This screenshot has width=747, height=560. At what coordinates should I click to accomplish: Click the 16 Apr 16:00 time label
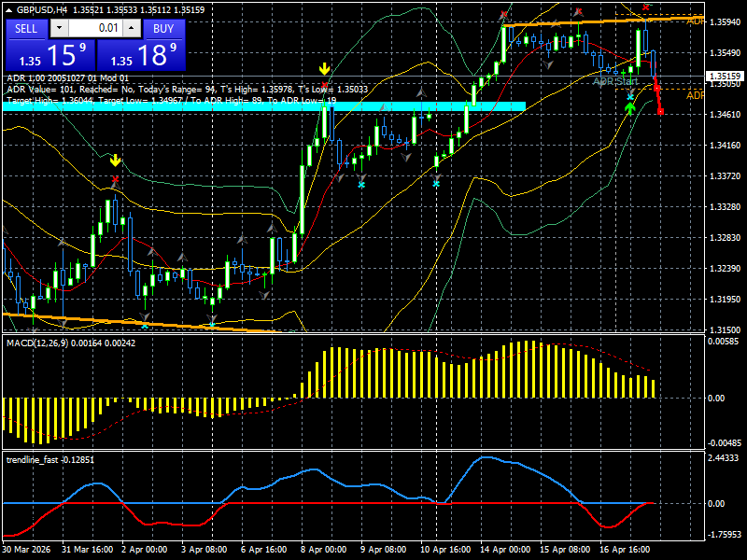coord(625,550)
